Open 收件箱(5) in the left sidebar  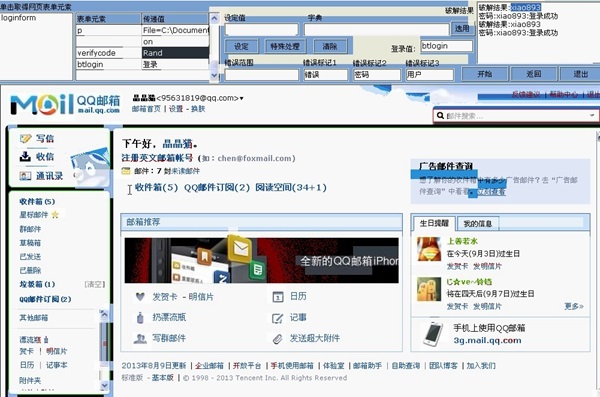[37, 201]
